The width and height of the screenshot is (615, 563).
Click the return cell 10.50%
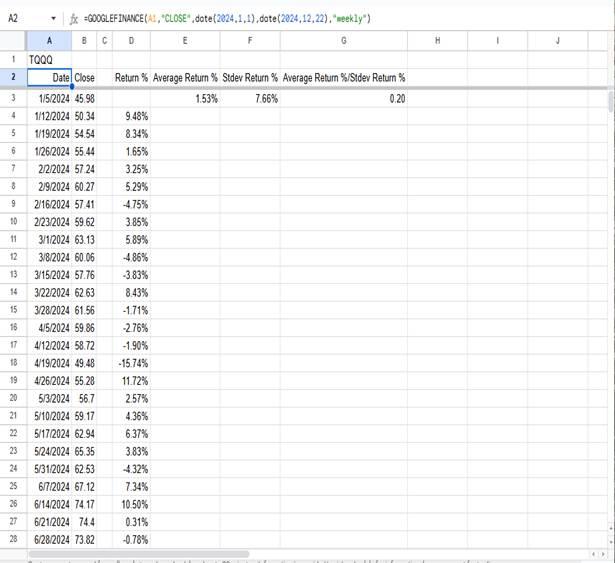[131, 504]
